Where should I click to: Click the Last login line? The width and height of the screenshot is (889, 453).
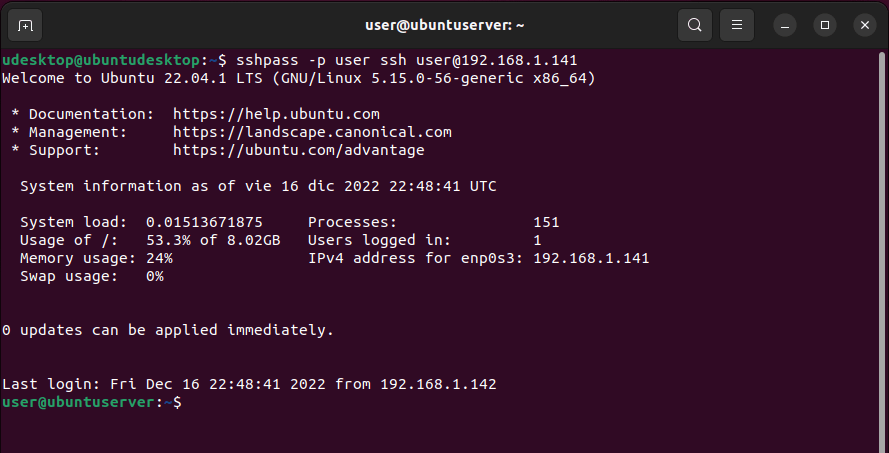point(249,384)
